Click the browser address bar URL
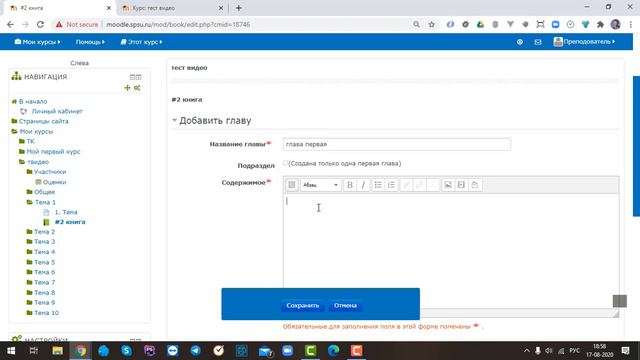The width and height of the screenshot is (640, 360). [x=178, y=24]
